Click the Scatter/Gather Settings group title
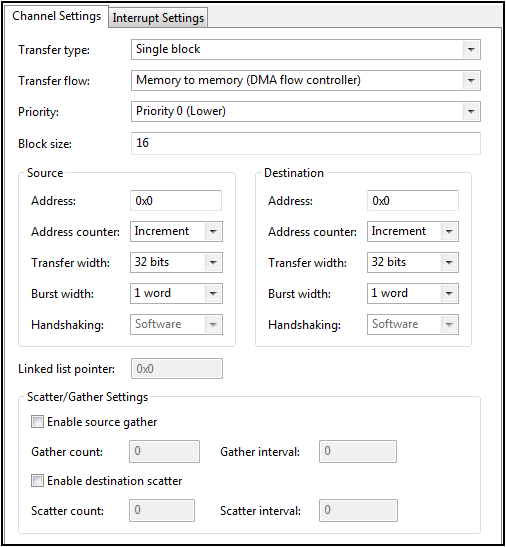Screen dimensions: 506x547 87,397
